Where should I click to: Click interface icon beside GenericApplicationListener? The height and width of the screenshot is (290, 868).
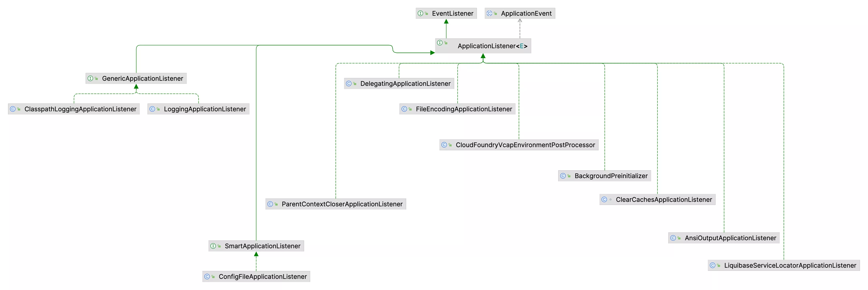pos(90,79)
